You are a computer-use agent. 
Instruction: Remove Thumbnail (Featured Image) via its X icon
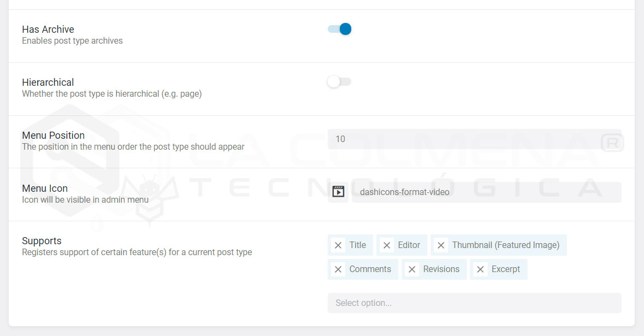pos(441,245)
